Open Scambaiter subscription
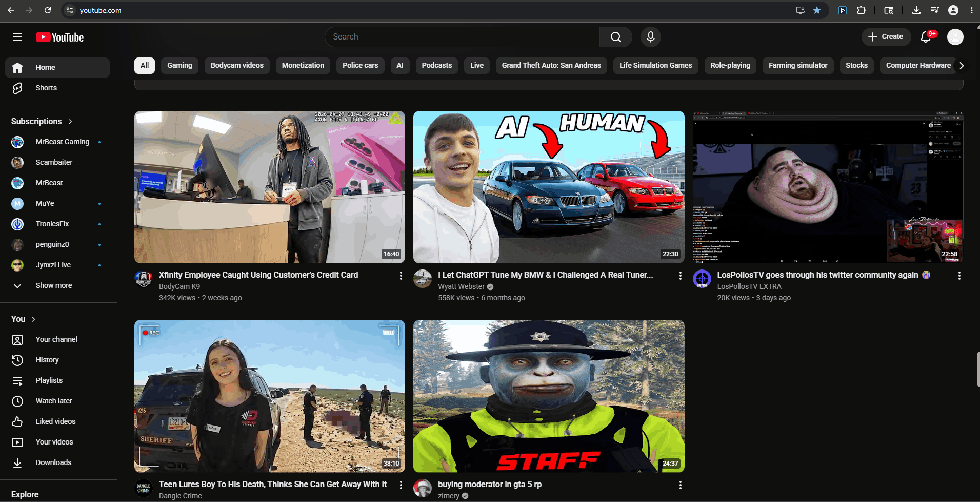This screenshot has width=980, height=502. pos(57,162)
